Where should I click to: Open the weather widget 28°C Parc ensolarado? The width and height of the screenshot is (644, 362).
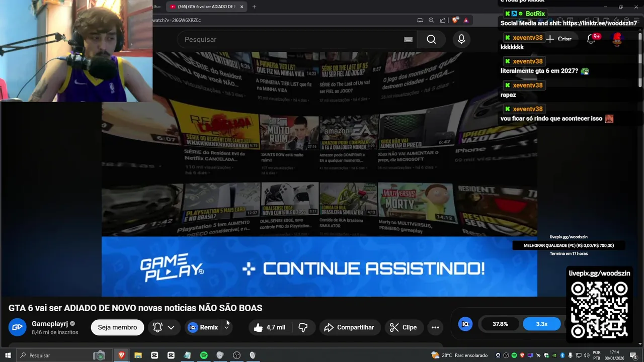tap(459, 355)
